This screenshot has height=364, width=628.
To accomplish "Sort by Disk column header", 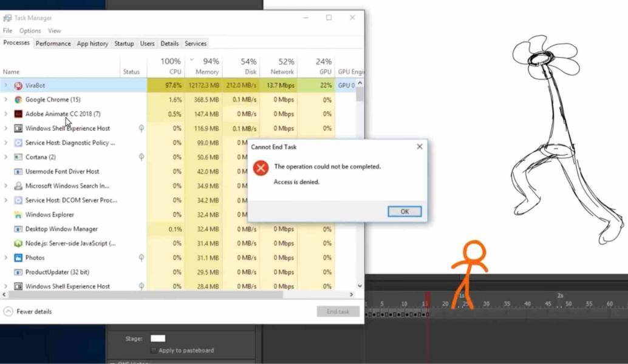I will click(x=241, y=66).
